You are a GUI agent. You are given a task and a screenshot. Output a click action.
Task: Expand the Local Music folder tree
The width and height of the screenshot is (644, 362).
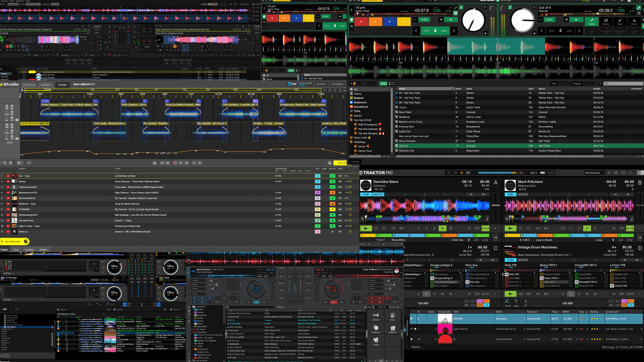point(192,307)
